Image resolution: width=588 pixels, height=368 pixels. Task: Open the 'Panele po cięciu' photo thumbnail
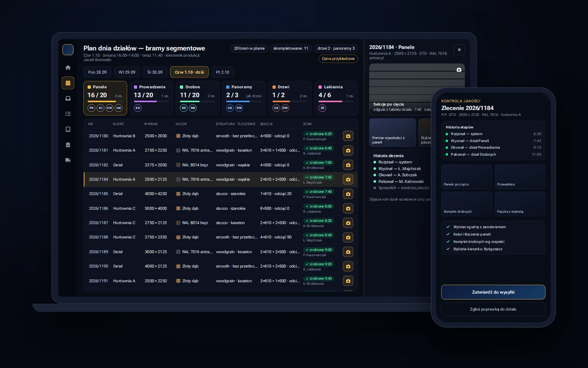click(467, 177)
